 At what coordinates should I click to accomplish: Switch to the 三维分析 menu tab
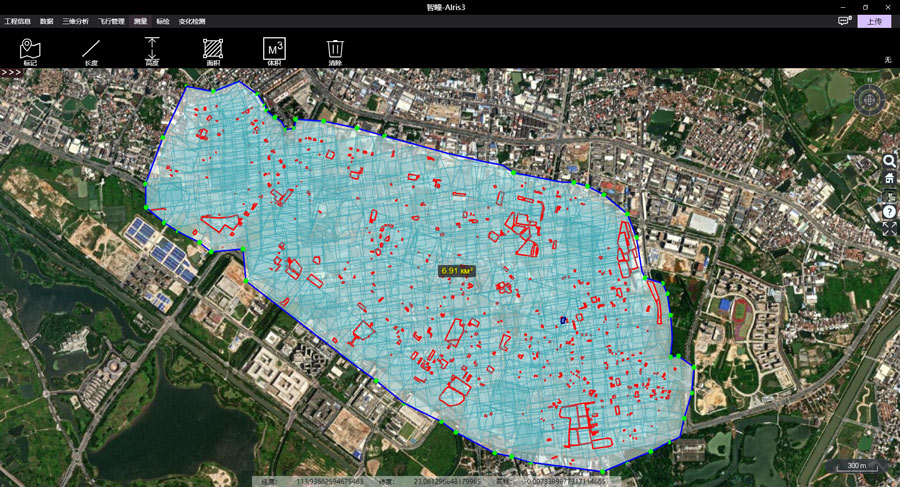tap(75, 21)
